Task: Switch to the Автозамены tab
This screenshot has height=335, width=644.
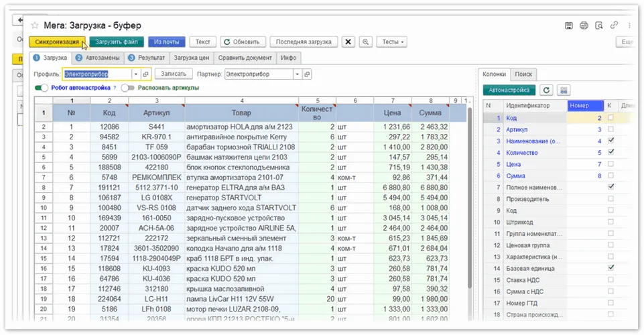Action: 97,58
